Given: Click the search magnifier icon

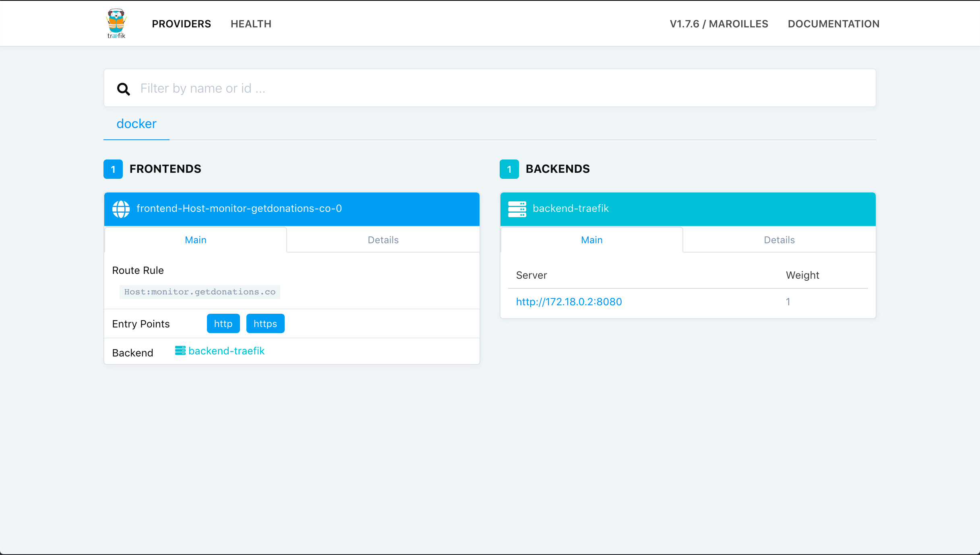Looking at the screenshot, I should tap(123, 89).
